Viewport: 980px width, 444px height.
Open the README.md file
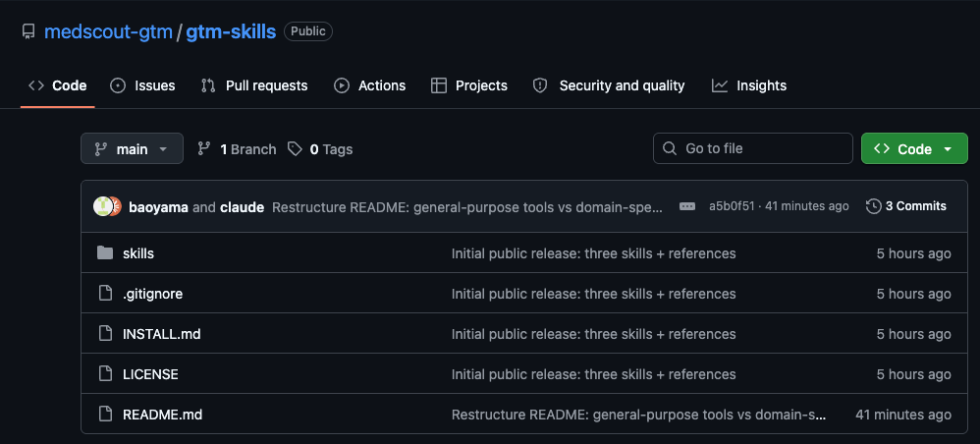coord(162,415)
